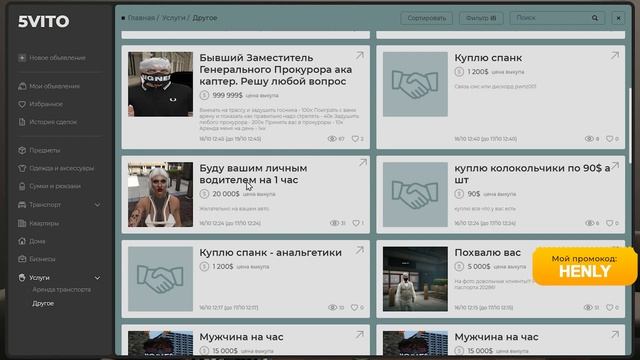Screen dimensions: 640x360
Task: Open arrow on Куплю спанк 12:40 listing
Action: [615, 55]
